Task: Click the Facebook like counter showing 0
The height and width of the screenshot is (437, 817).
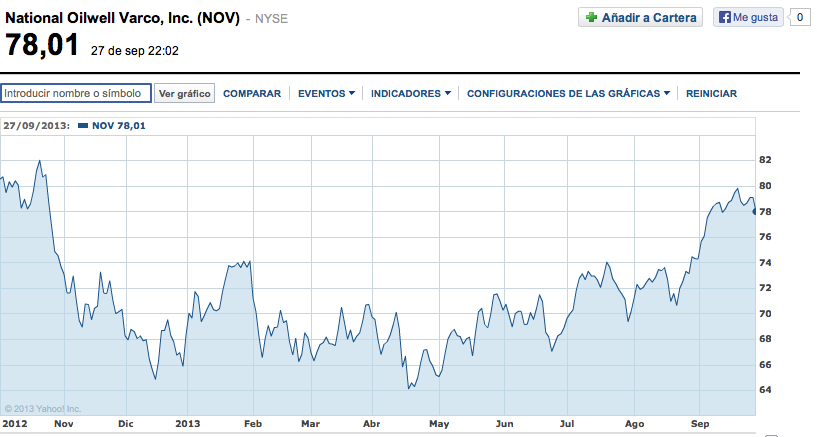Action: 800,17
